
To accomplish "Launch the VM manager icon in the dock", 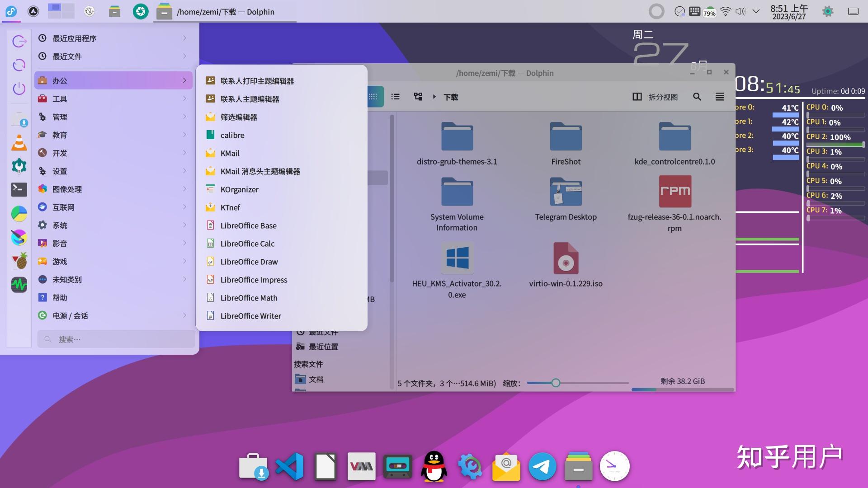I will (362, 466).
